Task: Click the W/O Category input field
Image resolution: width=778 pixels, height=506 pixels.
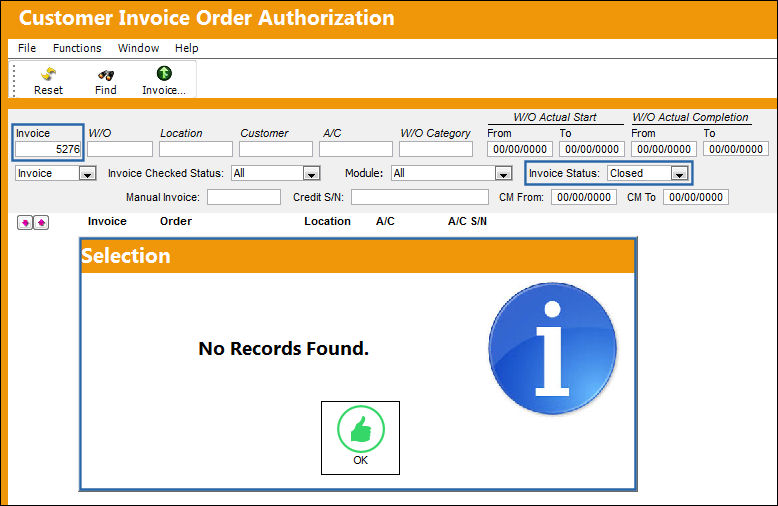Action: [x=436, y=149]
